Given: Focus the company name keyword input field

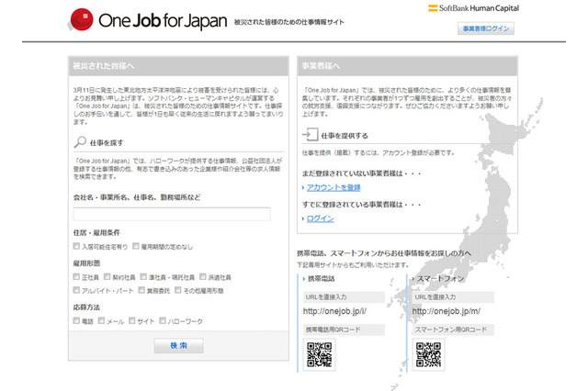Looking at the screenshot, I should click(172, 214).
